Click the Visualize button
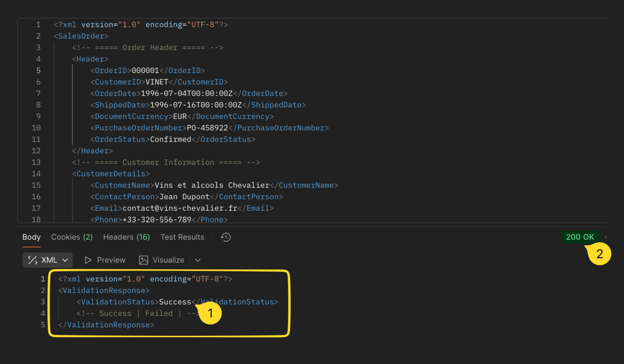 (x=162, y=260)
